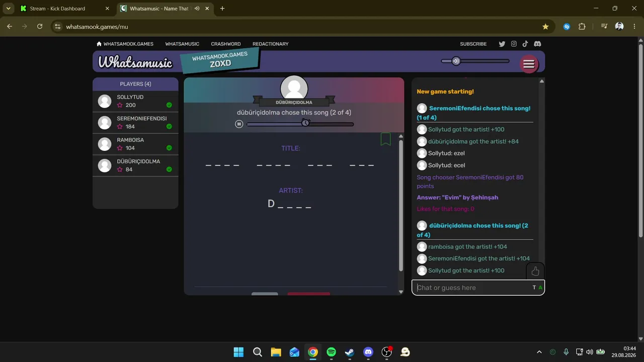The image size is (644, 362).
Task: Click the "PLAYERS (4)" header
Action: (x=135, y=84)
